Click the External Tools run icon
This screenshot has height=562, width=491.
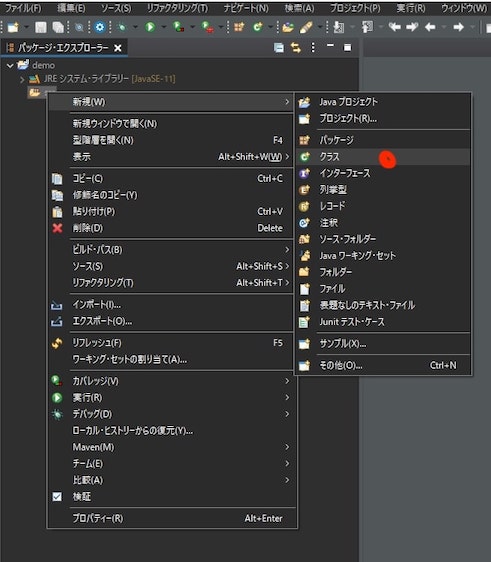coord(207,27)
